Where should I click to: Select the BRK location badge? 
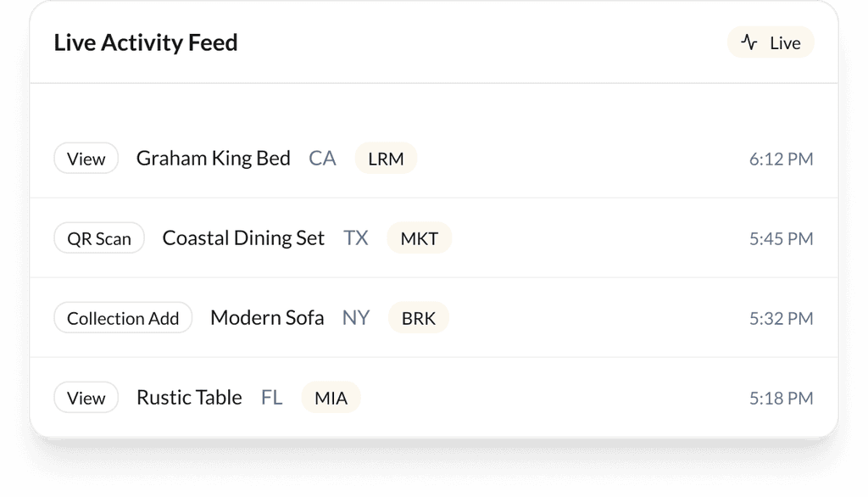click(419, 318)
